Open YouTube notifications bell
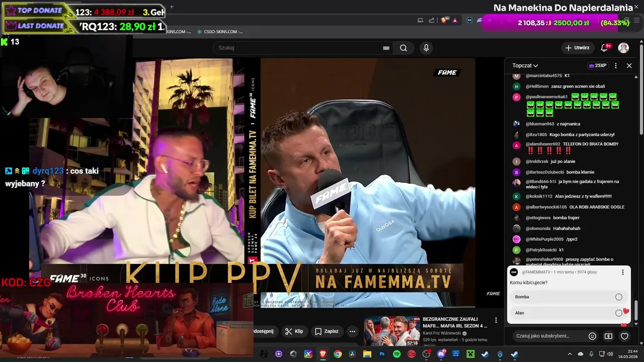The width and height of the screenshot is (644, 362). pyautogui.click(x=605, y=47)
